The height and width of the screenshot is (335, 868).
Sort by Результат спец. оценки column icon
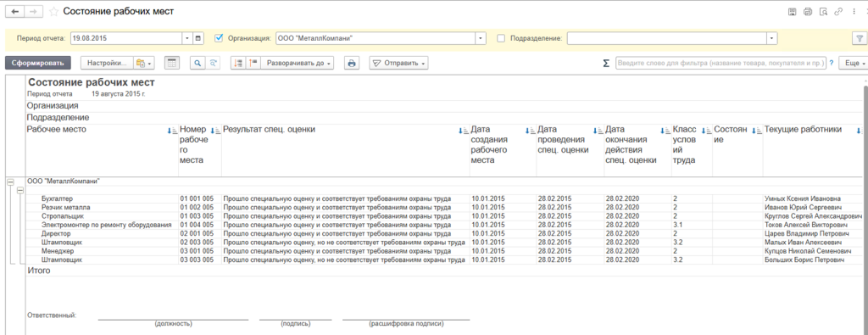[x=464, y=131]
